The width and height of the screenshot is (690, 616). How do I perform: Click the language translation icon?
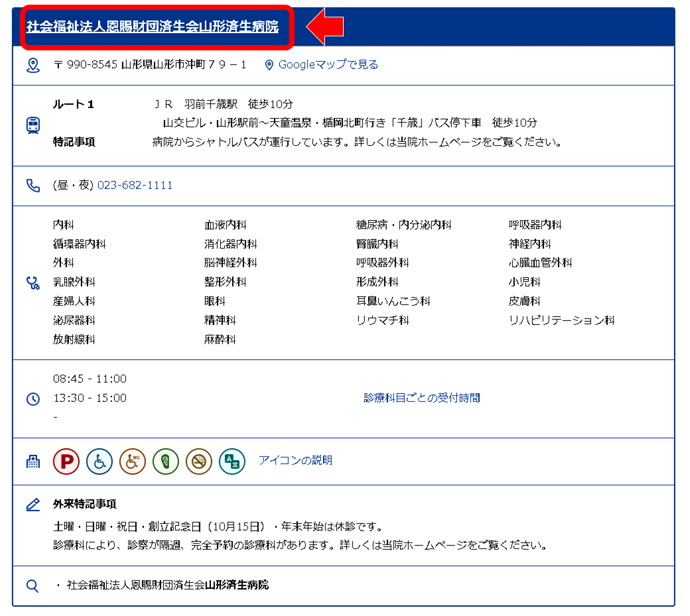232,462
